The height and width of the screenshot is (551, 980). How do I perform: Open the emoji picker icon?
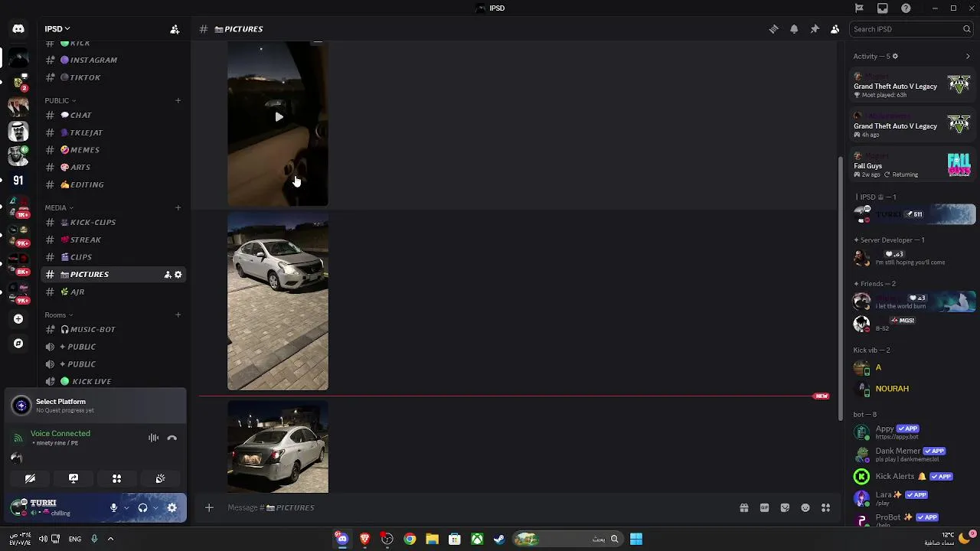click(805, 507)
